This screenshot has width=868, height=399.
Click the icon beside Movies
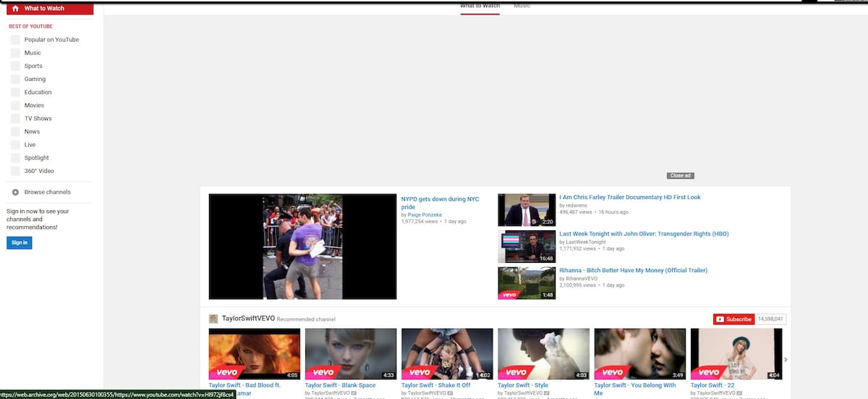click(15, 106)
